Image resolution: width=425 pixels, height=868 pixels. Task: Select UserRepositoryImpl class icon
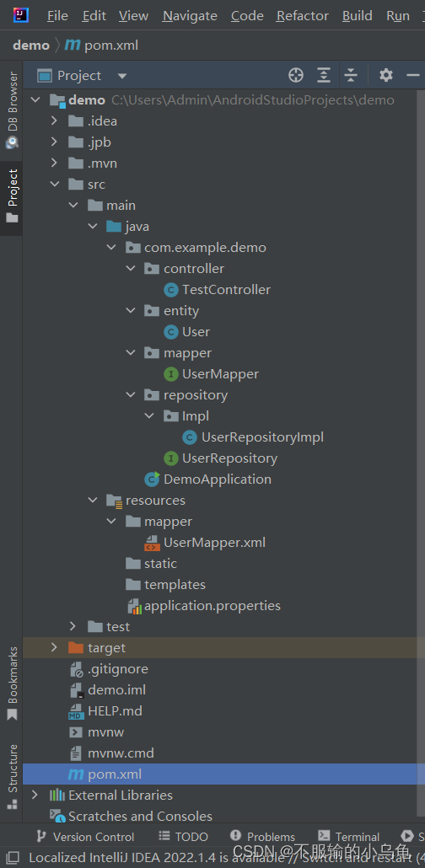click(190, 437)
